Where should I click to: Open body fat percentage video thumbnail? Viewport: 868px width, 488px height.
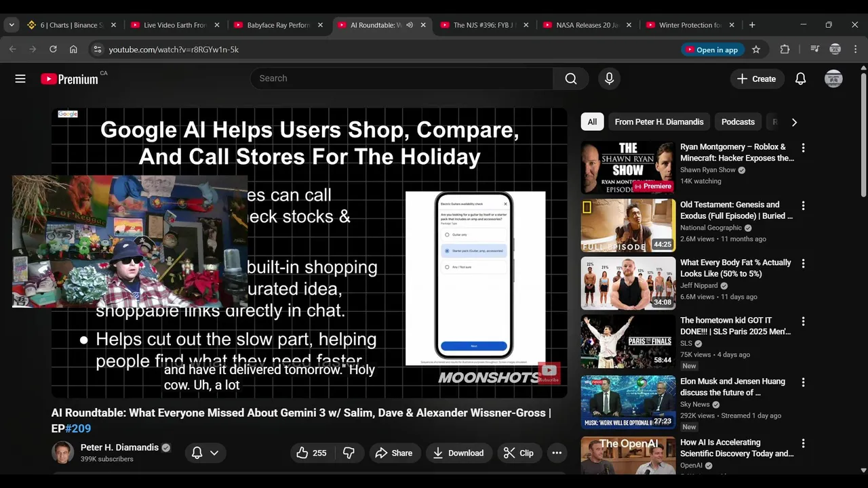[628, 283]
